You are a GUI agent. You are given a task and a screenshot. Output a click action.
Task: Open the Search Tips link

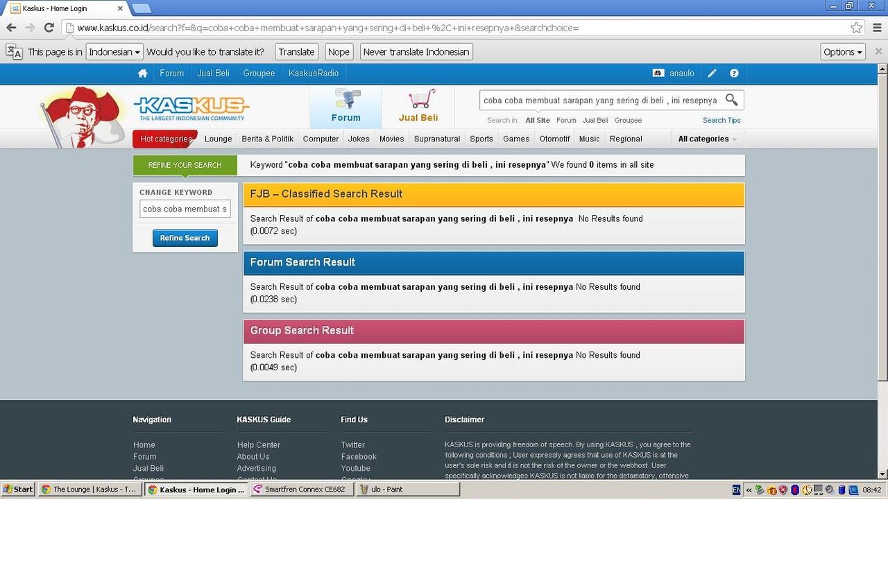(x=721, y=120)
